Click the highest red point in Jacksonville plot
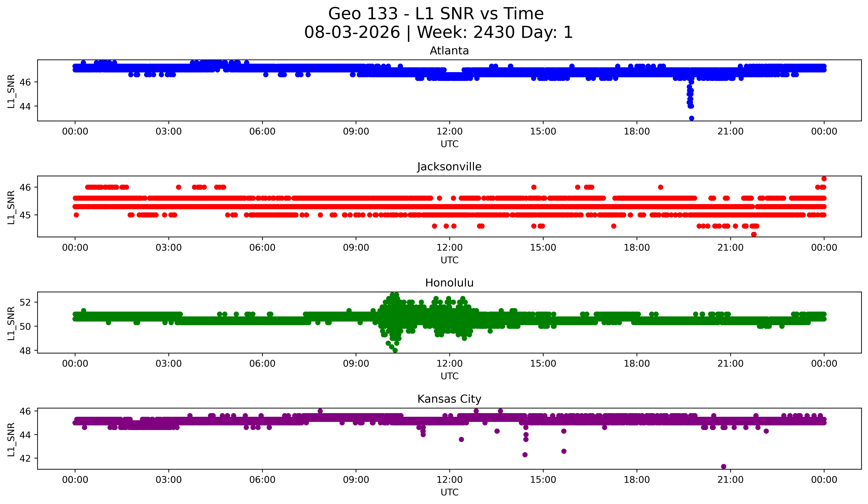Screen dimensions: 868x504 click(824, 178)
